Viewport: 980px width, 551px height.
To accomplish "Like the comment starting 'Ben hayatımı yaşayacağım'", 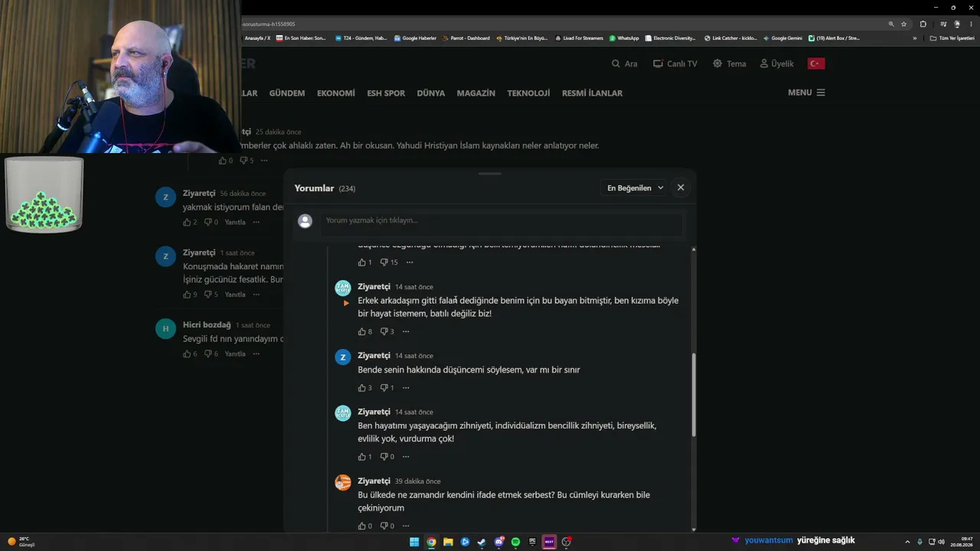I will (x=362, y=457).
